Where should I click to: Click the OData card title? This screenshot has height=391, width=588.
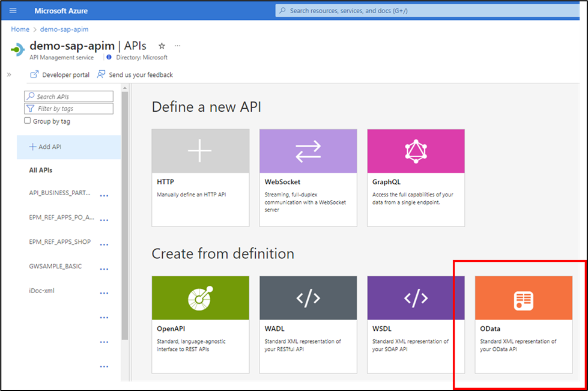(490, 329)
